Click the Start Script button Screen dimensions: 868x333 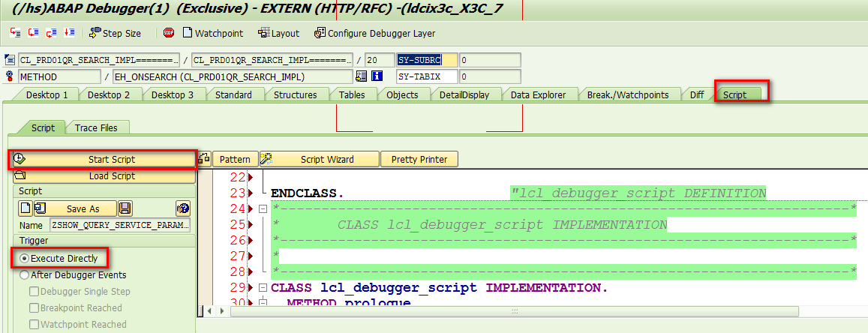(x=104, y=159)
